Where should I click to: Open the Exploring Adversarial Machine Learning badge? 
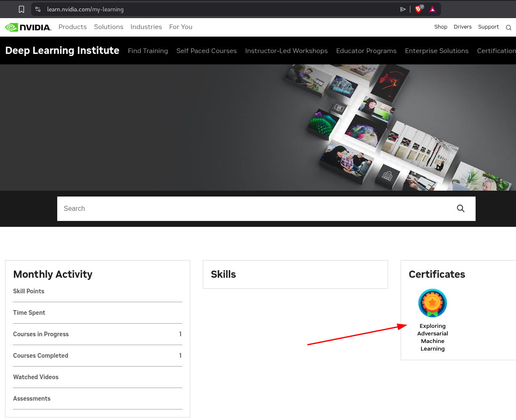[x=432, y=303]
